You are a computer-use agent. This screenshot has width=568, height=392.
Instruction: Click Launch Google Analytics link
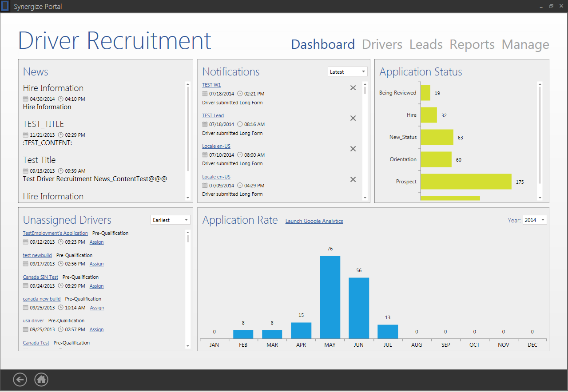314,221
